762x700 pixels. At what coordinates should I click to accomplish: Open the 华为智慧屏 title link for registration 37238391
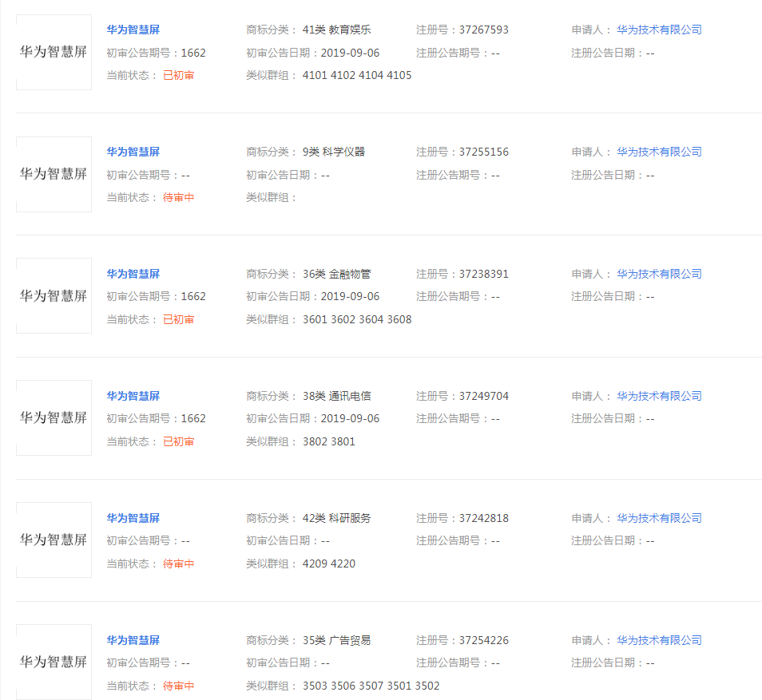[x=133, y=274]
